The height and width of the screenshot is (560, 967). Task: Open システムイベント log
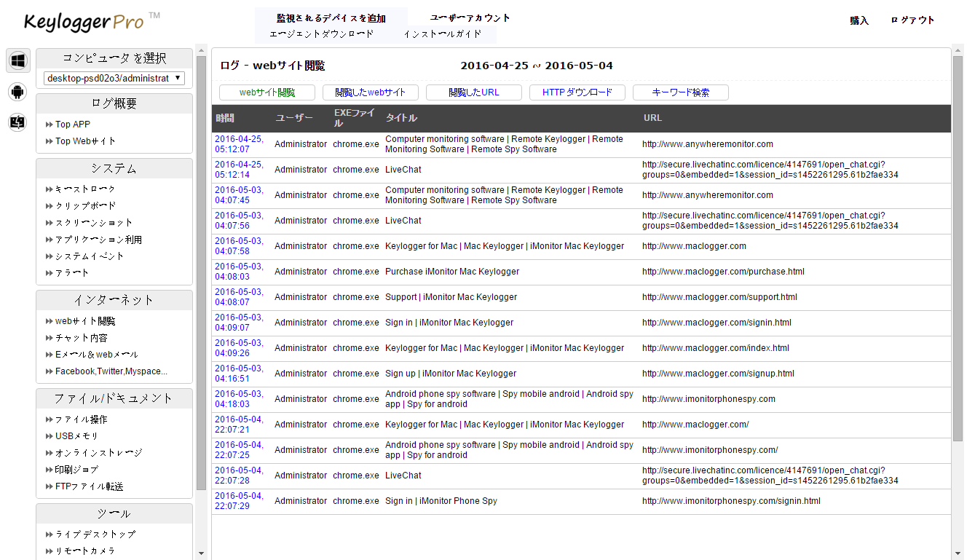coord(90,256)
